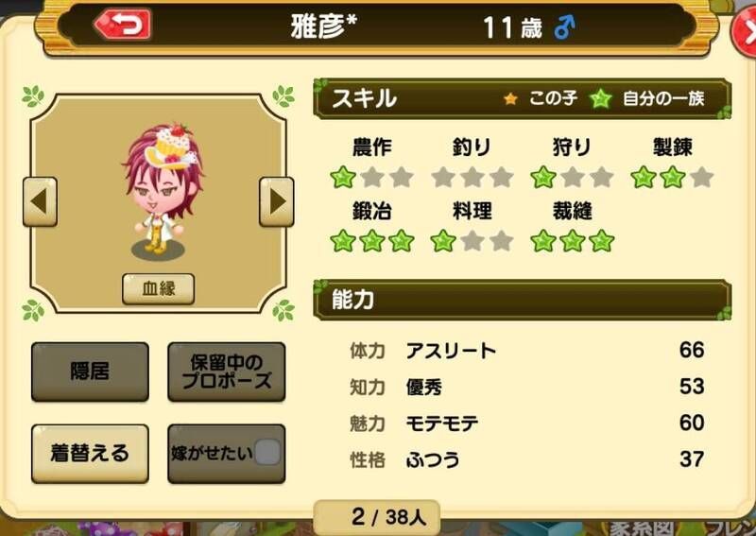
Task: Select the character avatar with cake hat
Action: coord(162,190)
